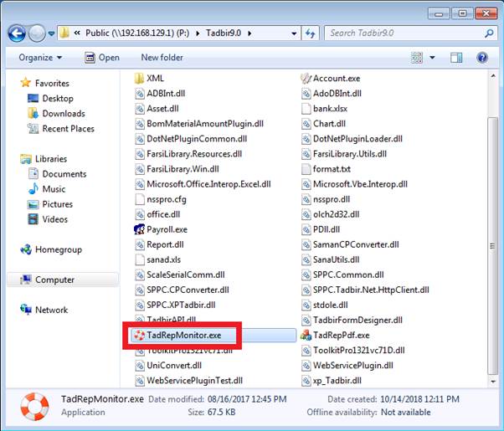
Task: Select Homegroup in the navigation pane
Action: pos(59,249)
